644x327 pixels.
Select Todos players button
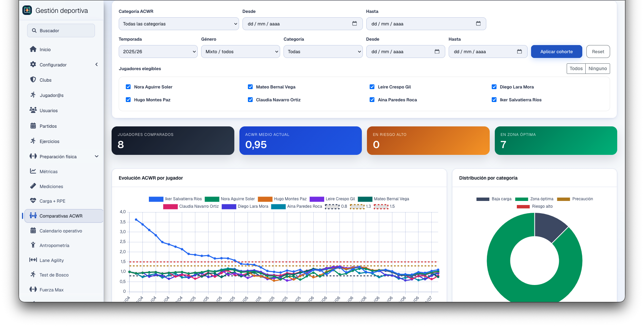[x=576, y=68]
